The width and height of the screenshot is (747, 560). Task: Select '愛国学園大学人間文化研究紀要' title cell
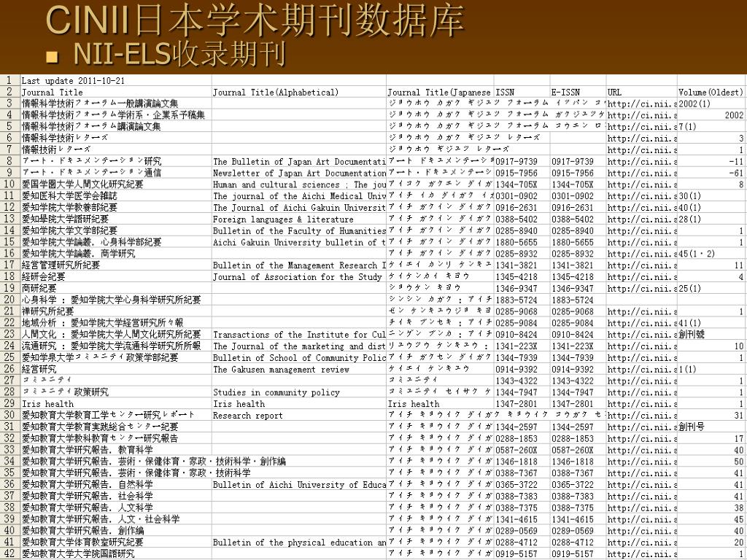point(116,184)
